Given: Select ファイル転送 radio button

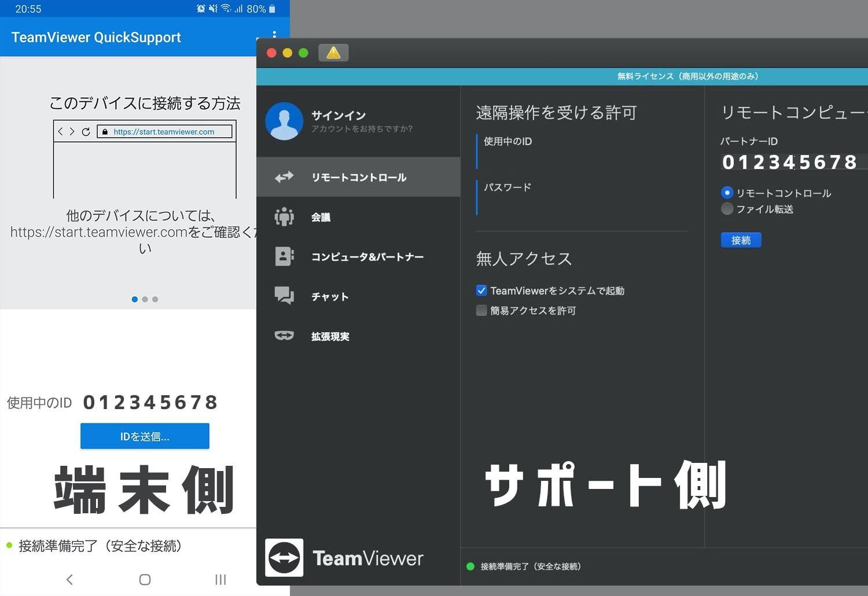Looking at the screenshot, I should pos(727,209).
